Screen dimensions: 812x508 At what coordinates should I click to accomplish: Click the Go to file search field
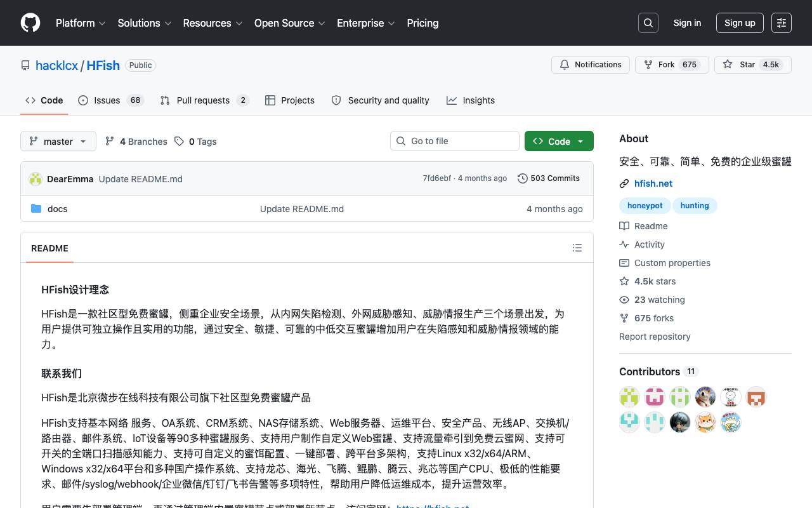coord(455,141)
